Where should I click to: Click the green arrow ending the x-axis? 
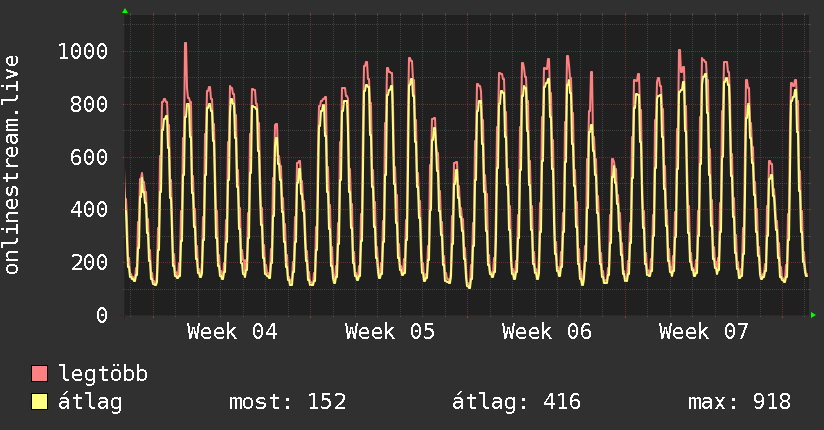813,315
